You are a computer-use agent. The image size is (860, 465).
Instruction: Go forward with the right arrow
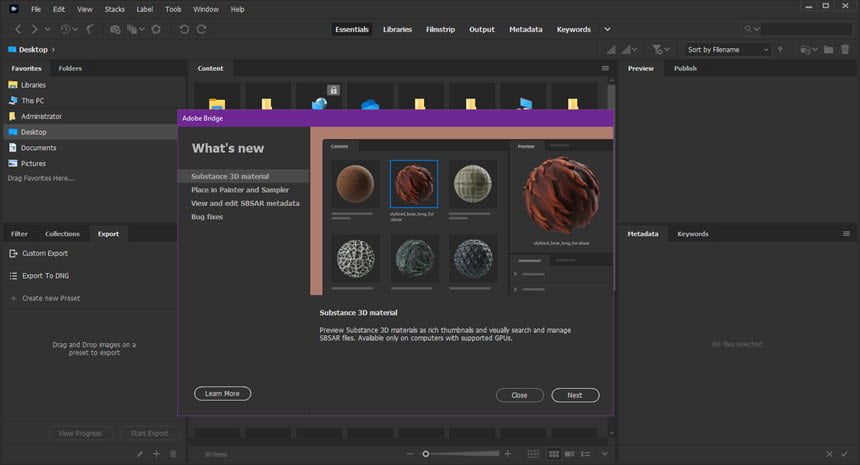[x=34, y=29]
